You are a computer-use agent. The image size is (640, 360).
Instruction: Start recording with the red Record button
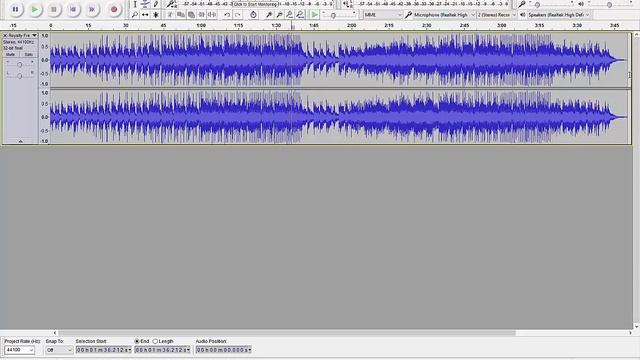(x=114, y=9)
